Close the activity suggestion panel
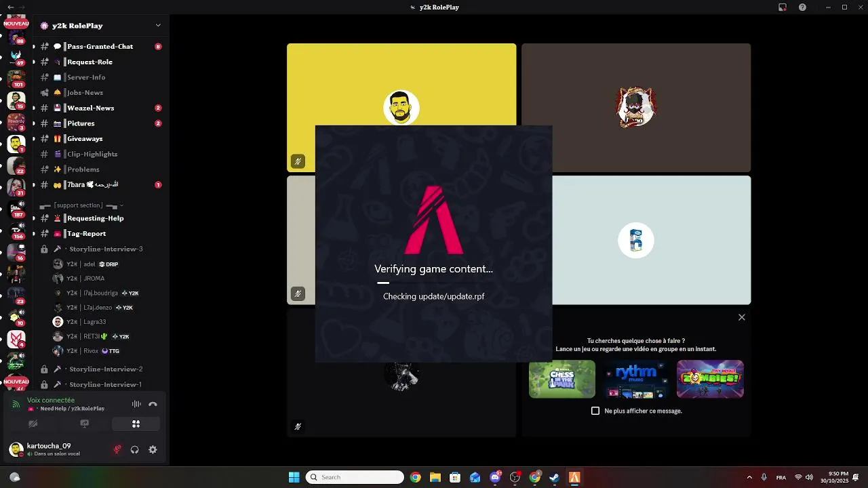Screen dimensions: 868x488 pos(742,317)
